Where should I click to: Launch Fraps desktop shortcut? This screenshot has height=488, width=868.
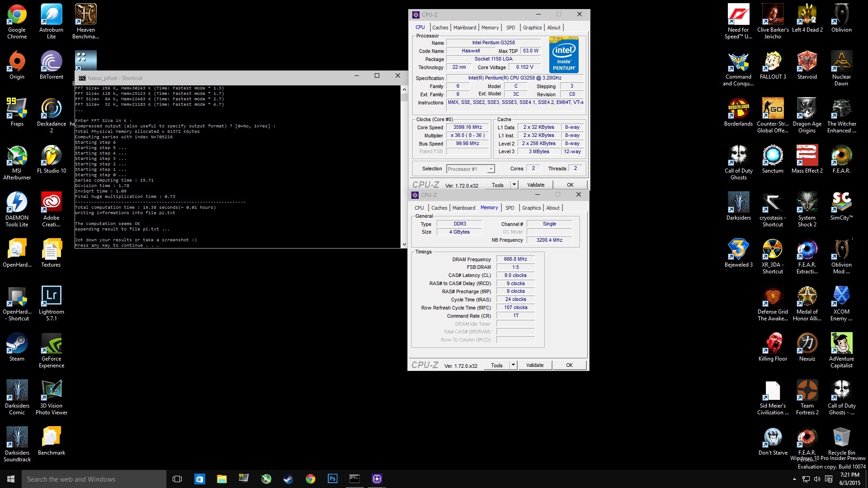click(17, 112)
